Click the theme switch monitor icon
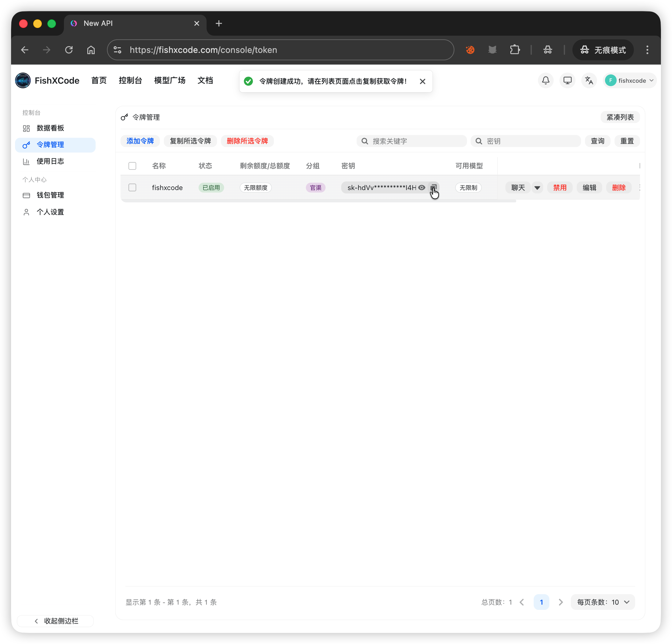The image size is (672, 644). tap(567, 81)
